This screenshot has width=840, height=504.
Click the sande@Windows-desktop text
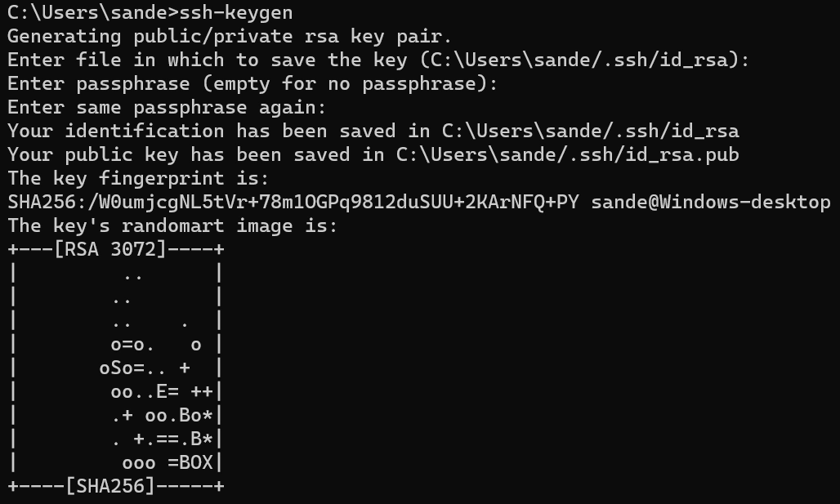coord(711,202)
